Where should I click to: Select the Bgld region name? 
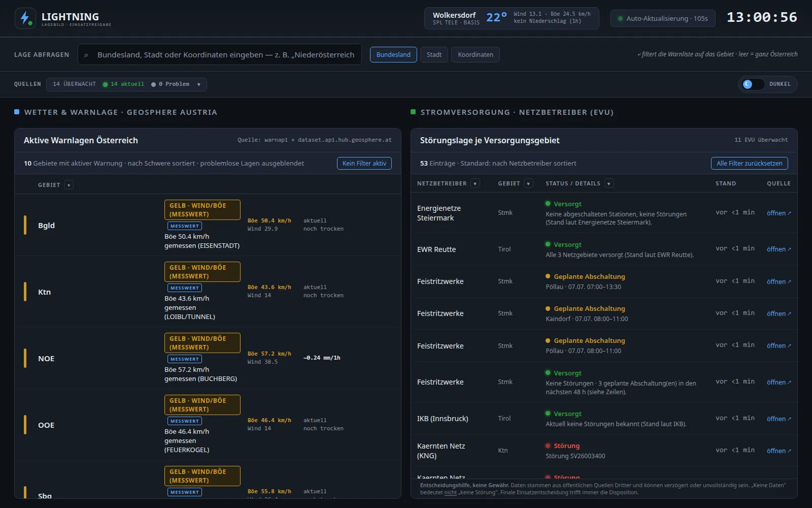46,226
